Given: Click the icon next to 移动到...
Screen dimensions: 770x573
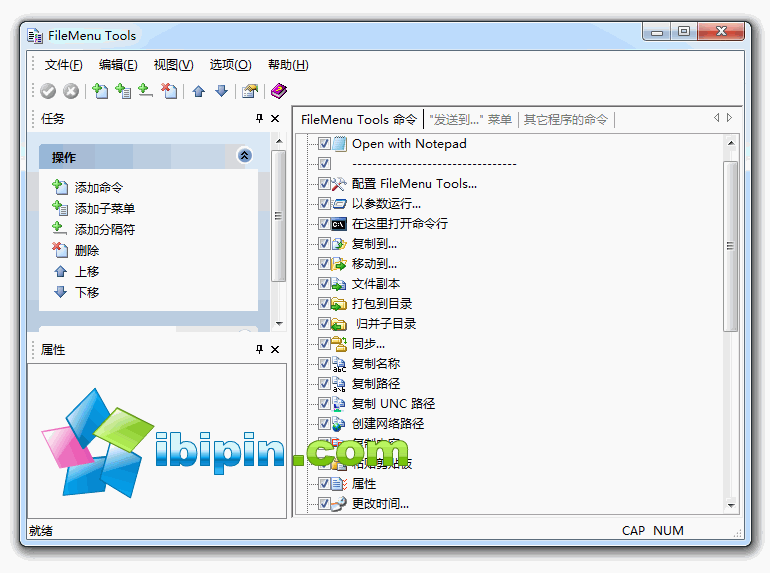Looking at the screenshot, I should pyautogui.click(x=339, y=264).
